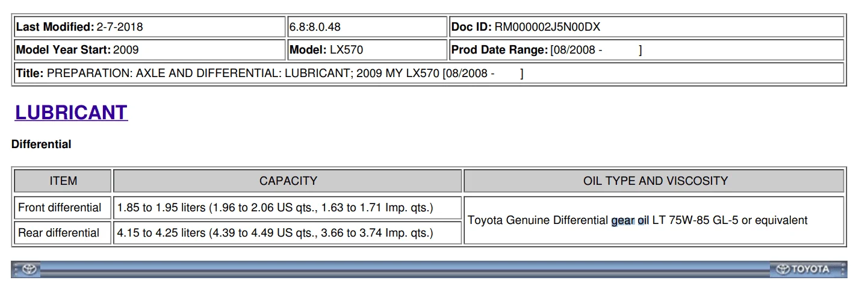
Task: Select the Doc ID RM000002J5N00DX cell
Action: click(646, 27)
